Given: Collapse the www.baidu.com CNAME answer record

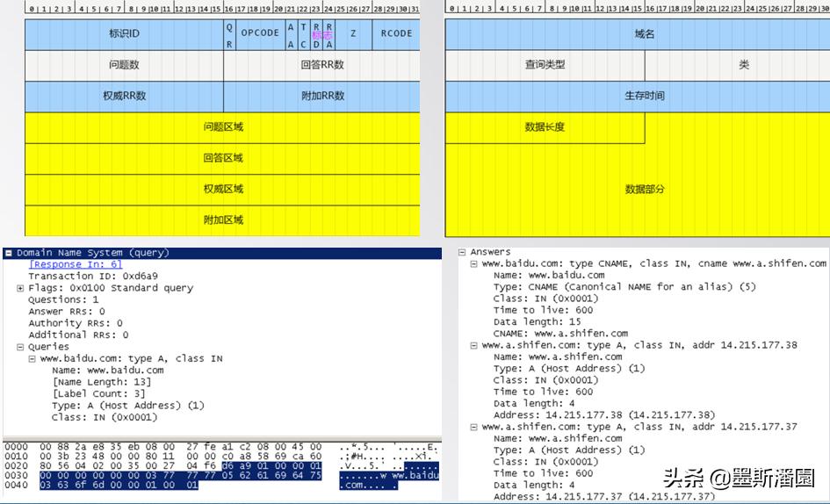Looking at the screenshot, I should click(x=473, y=264).
